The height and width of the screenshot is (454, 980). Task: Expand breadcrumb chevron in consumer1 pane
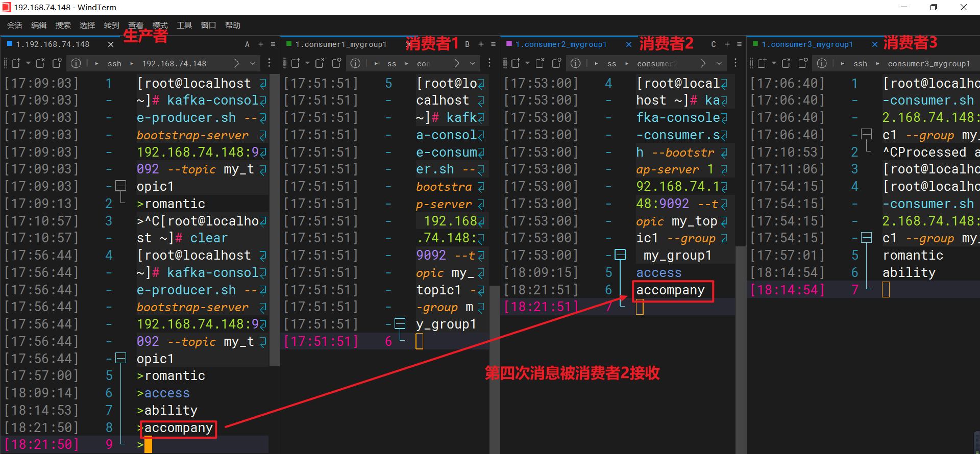[x=457, y=63]
